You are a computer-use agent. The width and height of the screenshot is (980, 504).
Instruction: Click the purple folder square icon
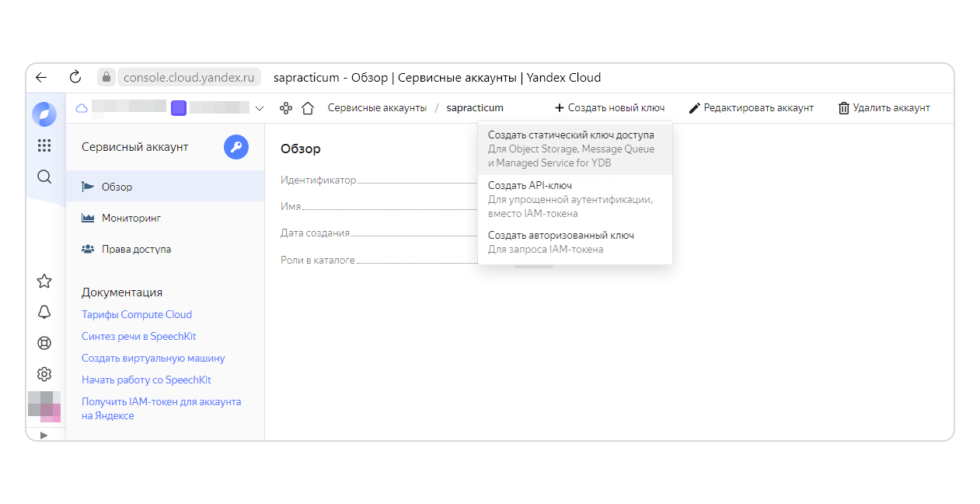(x=179, y=108)
